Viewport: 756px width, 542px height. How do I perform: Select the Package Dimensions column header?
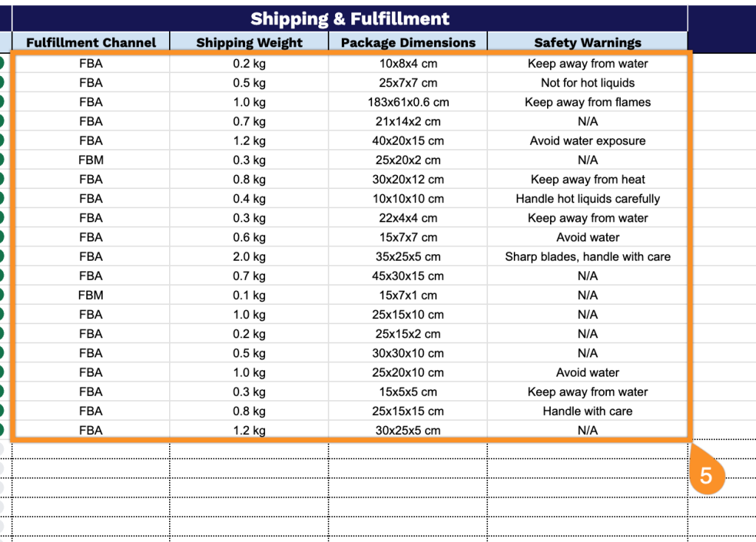click(408, 43)
